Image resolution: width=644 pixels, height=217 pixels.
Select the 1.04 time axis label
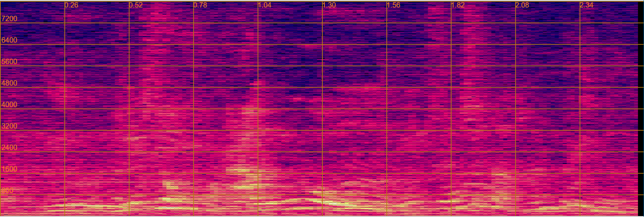coord(265,5)
